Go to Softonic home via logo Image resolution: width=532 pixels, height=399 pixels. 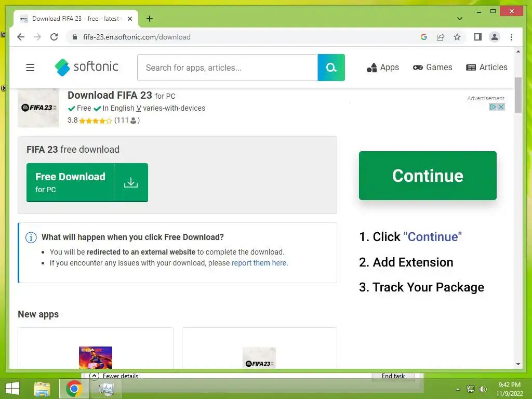pyautogui.click(x=87, y=67)
